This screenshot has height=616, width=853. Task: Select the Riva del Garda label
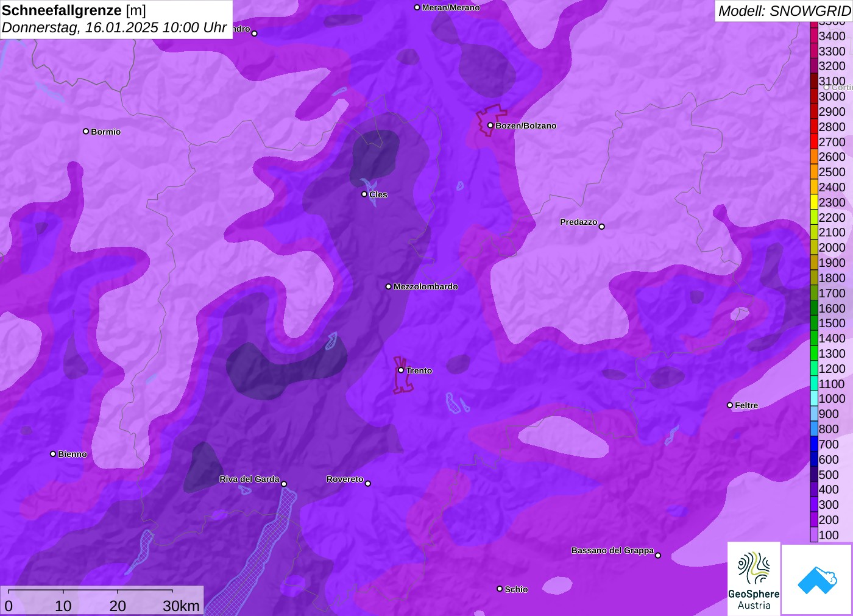[249, 479]
